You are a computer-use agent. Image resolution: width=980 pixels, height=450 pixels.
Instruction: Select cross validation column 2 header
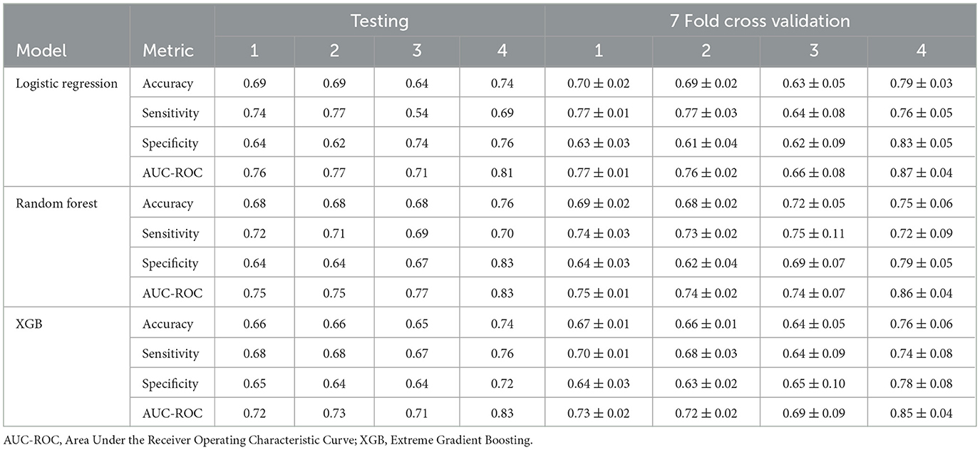pos(706,51)
